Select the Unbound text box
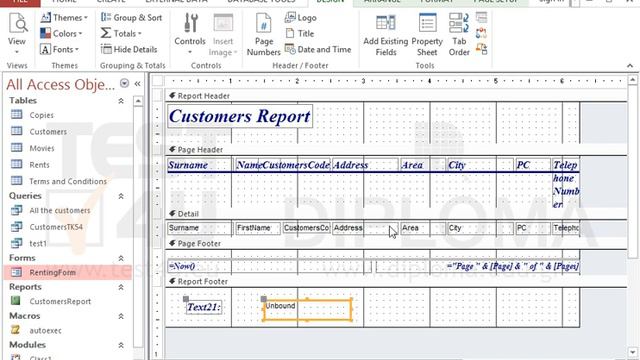Viewport: 640px width, 360px height. [307, 310]
